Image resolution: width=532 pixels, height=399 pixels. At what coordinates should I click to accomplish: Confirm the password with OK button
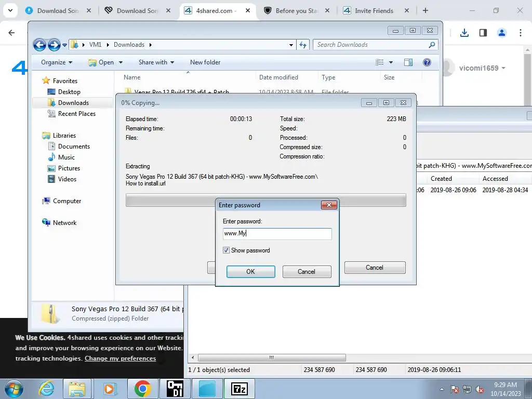pos(251,271)
